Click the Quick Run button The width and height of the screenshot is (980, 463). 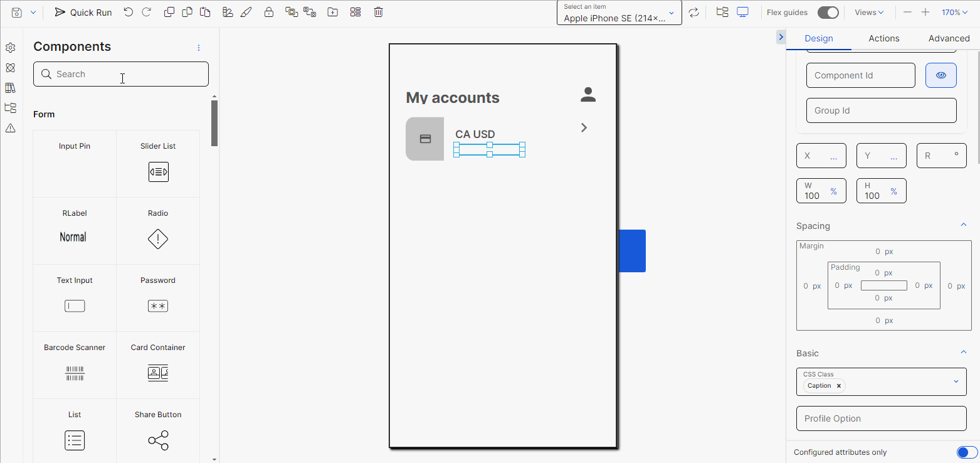(x=83, y=11)
